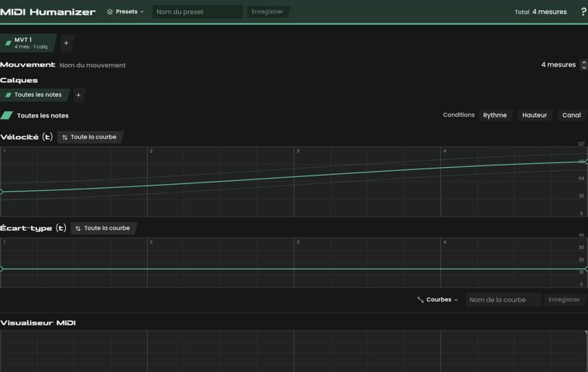Click green layer icon beside Toutes les notes heading
The image size is (588, 372).
tap(6, 115)
